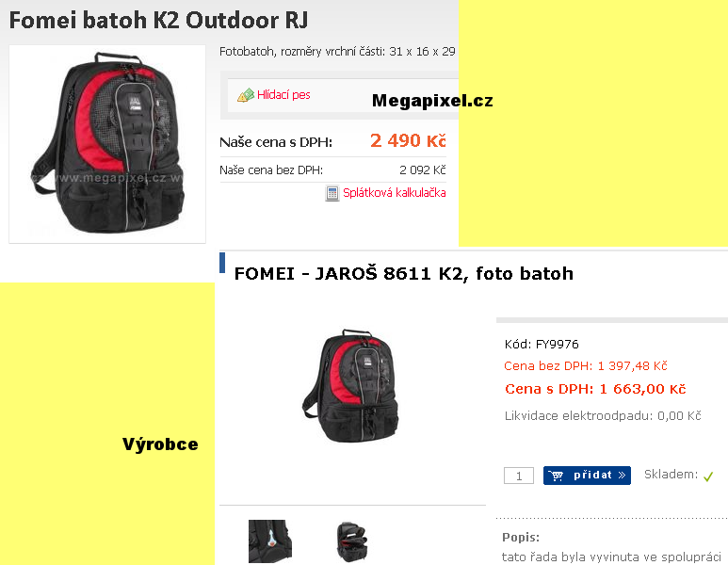Focus the quantity input field showing 1
728x565 pixels.
click(x=519, y=476)
